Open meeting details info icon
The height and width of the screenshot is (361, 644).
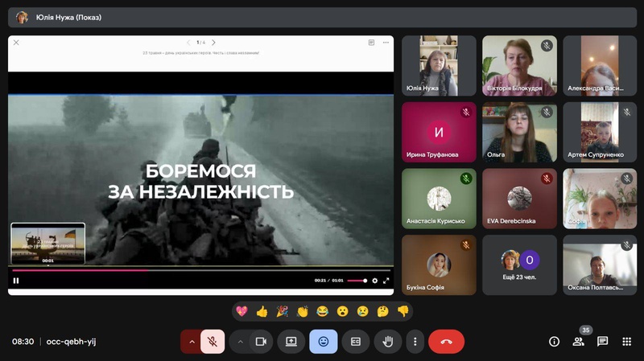tap(554, 342)
